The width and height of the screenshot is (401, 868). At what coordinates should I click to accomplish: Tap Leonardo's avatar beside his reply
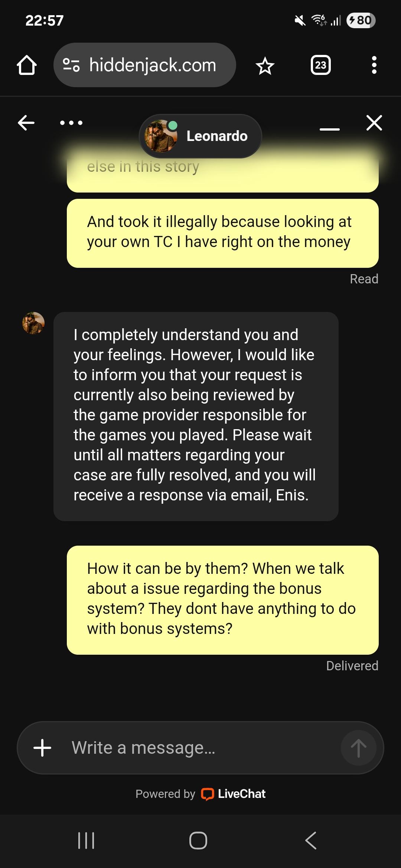[33, 323]
